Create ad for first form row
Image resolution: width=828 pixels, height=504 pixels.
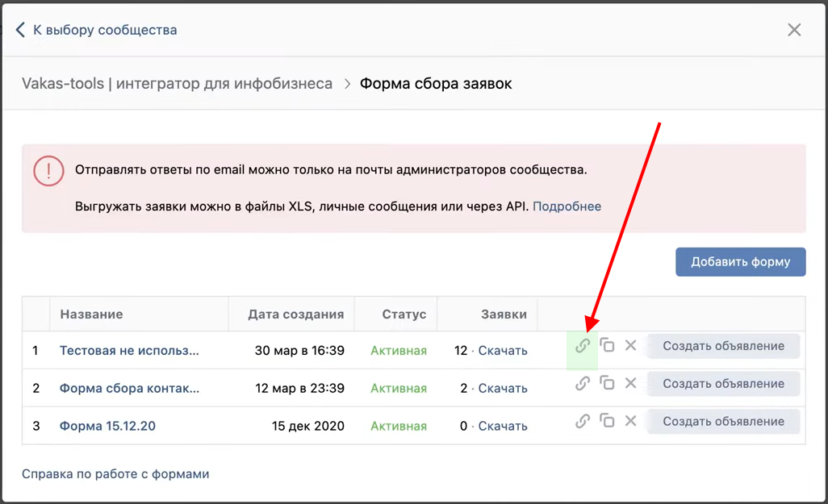tap(723, 346)
